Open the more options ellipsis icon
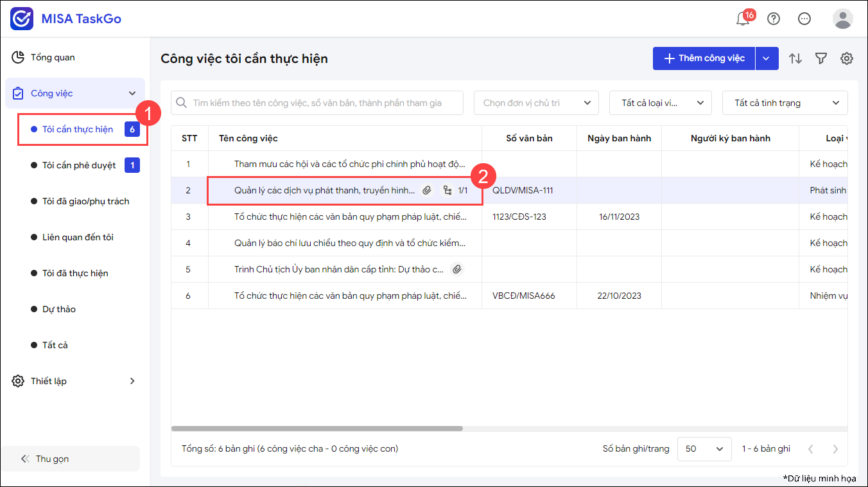This screenshot has height=487, width=868. [x=804, y=19]
